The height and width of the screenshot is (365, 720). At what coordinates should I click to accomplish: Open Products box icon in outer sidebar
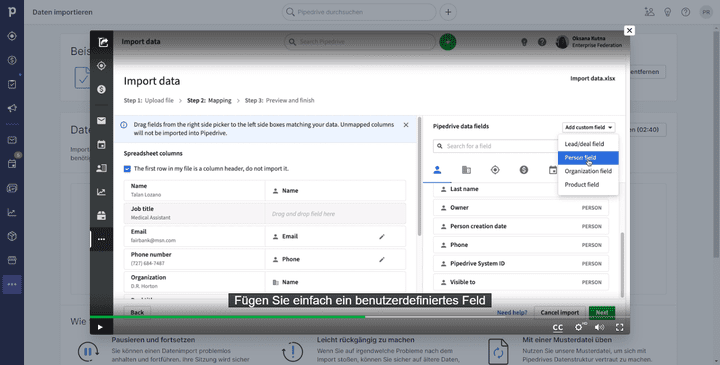tap(12, 236)
